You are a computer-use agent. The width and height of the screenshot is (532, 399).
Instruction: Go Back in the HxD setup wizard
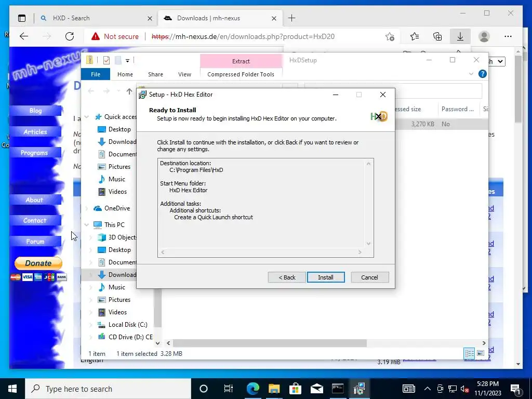point(287,277)
